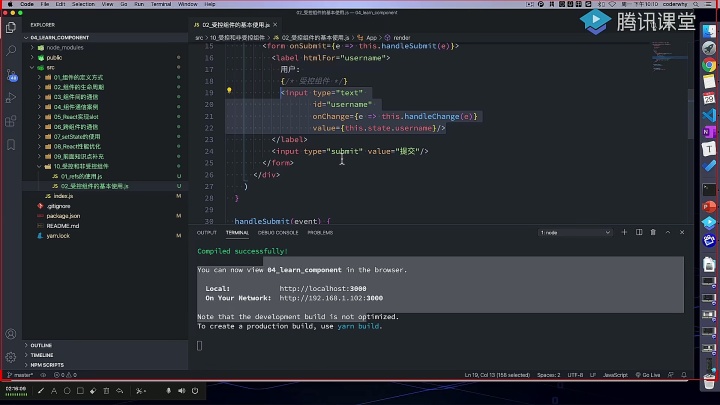Collapse the 10_受控和非受控组件 folder
This screenshot has width=720, height=405.
(39, 166)
